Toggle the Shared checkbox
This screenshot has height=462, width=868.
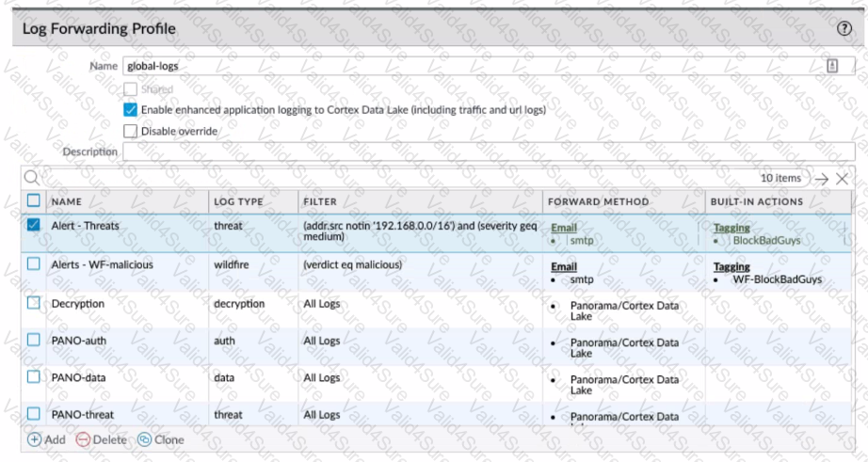point(130,89)
